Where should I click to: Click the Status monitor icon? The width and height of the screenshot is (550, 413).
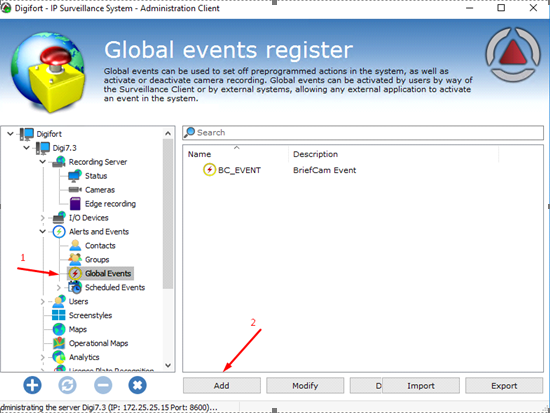pyautogui.click(x=75, y=176)
